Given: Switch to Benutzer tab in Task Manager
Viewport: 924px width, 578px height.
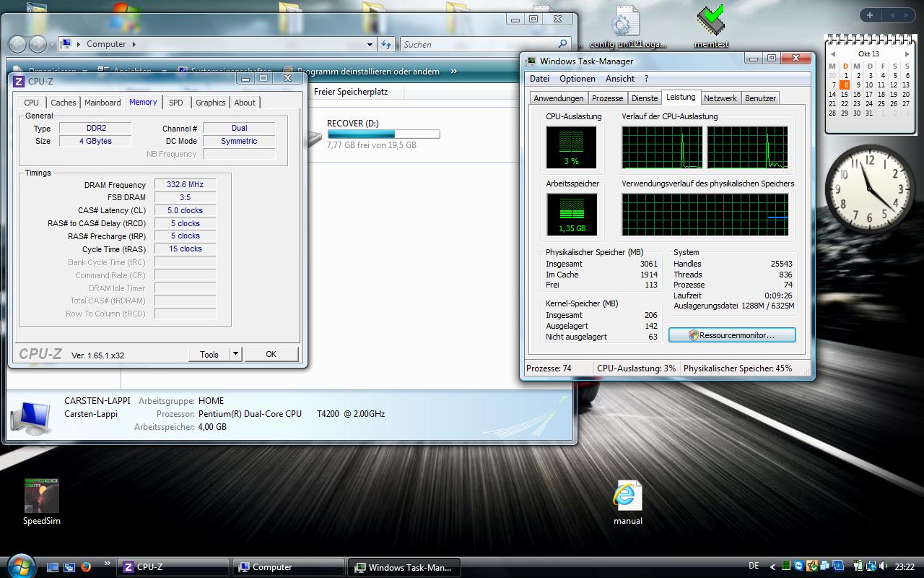Looking at the screenshot, I should point(760,98).
